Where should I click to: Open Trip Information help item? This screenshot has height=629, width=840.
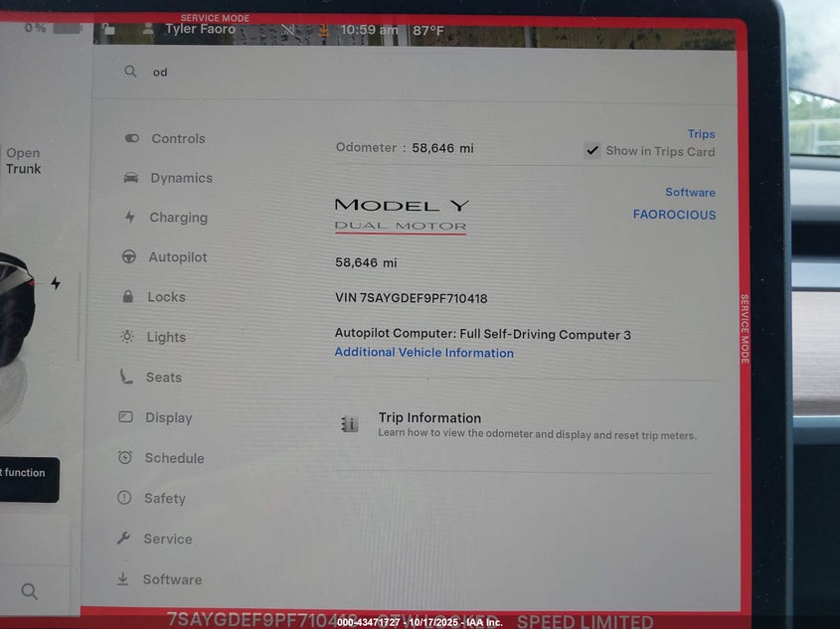coord(429,418)
